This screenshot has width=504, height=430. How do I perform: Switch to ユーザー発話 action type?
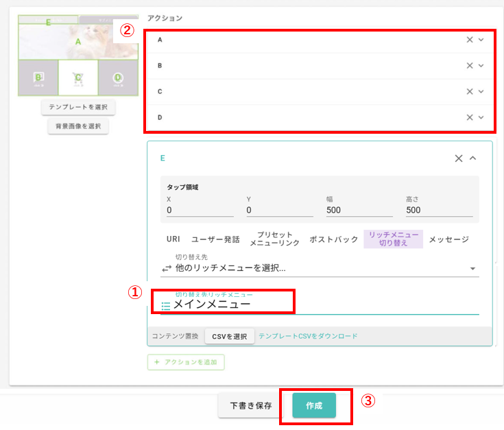point(215,239)
